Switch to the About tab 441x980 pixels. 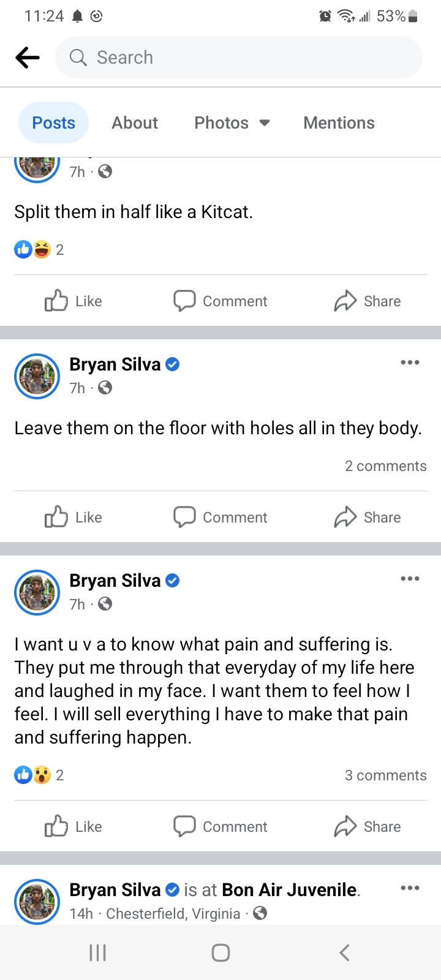click(135, 123)
